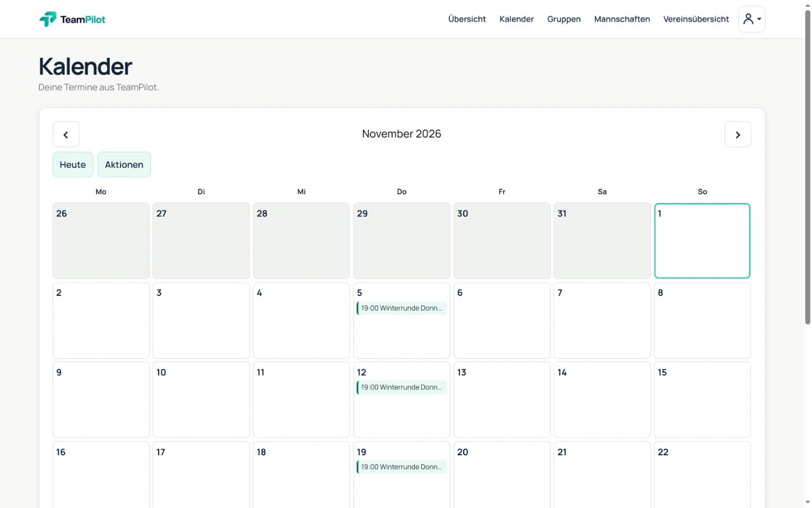Select day 13 cell
Image resolution: width=812 pixels, height=508 pixels.
(x=502, y=399)
